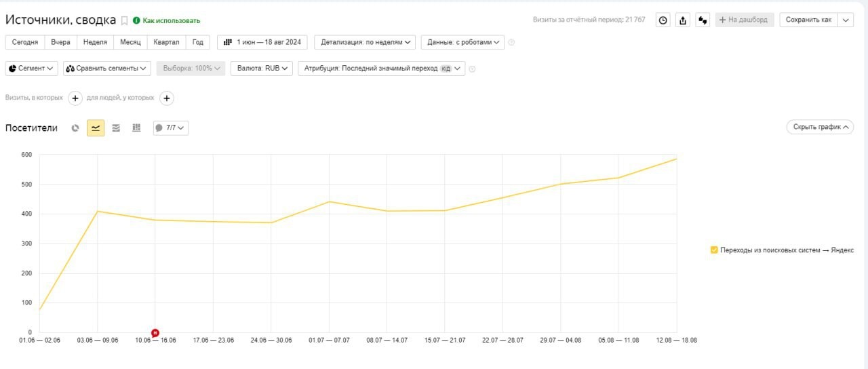The width and height of the screenshot is (868, 369).
Task: Select the Quarter period tab
Action: coord(166,42)
